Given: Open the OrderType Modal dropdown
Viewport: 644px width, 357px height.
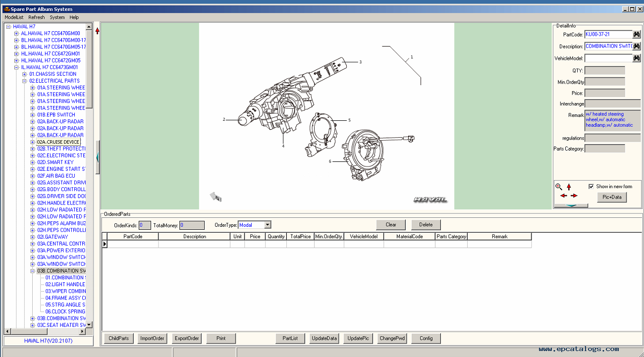Looking at the screenshot, I should [x=268, y=225].
